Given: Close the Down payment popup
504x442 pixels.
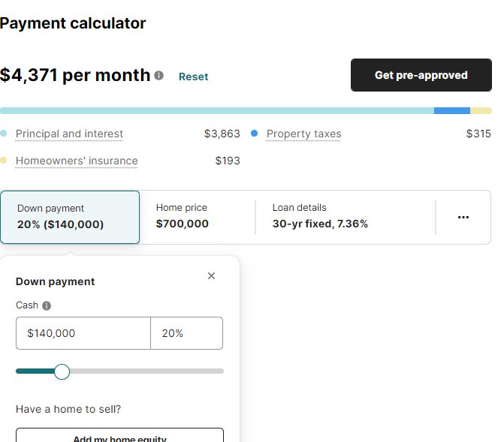Looking at the screenshot, I should click(211, 276).
